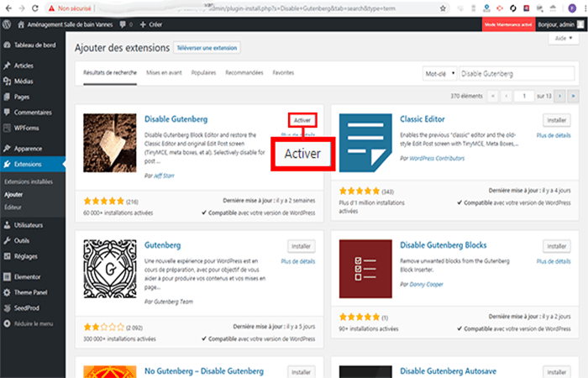
Task: Switch to Recommandées tab
Action: 244,73
